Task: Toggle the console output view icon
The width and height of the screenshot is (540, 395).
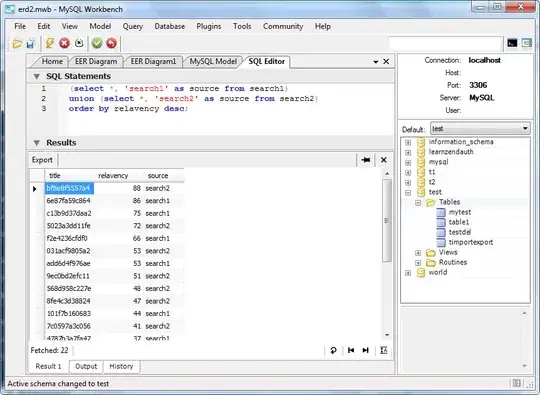Action: pyautogui.click(x=512, y=43)
